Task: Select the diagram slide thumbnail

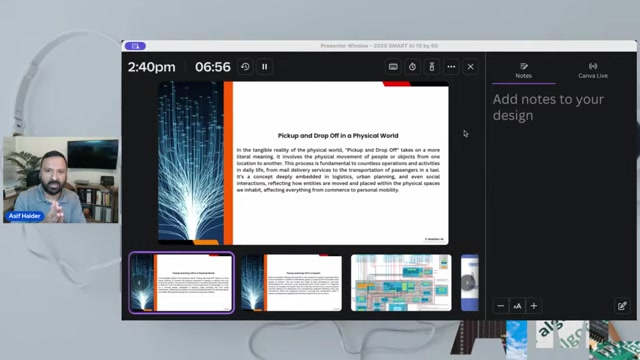Action: pyautogui.click(x=401, y=282)
